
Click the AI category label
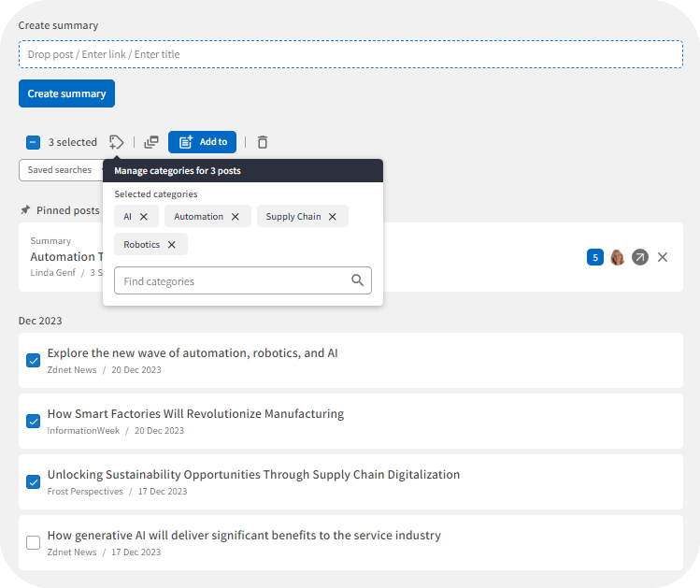pos(128,217)
